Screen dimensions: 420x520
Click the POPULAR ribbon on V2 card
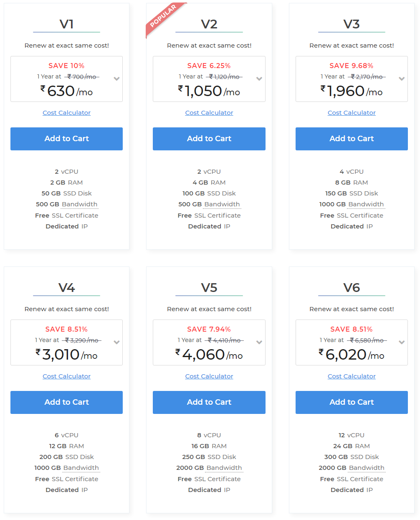point(163,17)
